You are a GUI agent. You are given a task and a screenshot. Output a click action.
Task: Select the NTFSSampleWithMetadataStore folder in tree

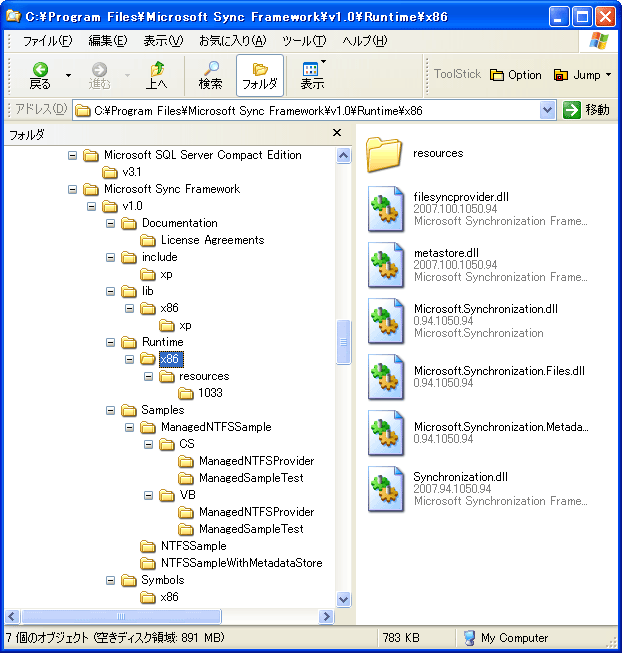click(x=241, y=563)
